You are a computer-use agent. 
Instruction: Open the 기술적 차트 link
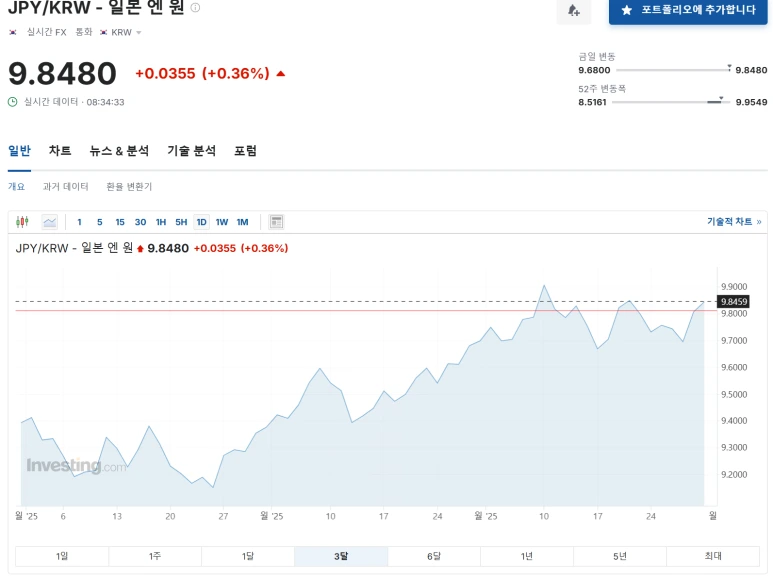point(734,222)
